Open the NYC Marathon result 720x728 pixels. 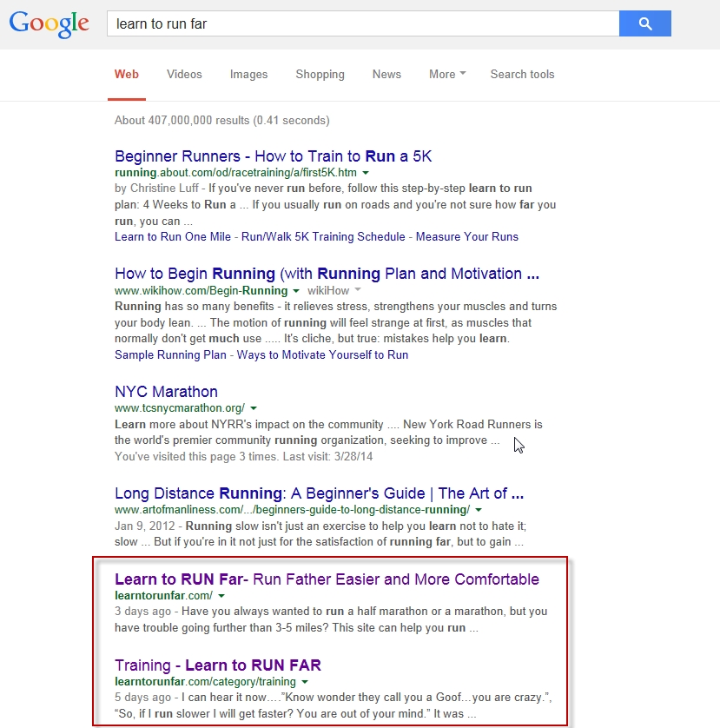coord(166,392)
